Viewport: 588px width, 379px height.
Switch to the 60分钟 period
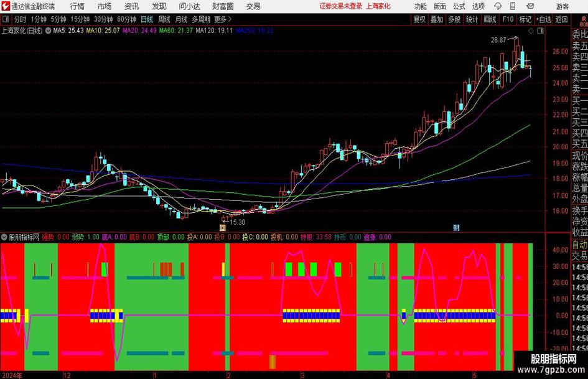click(x=126, y=19)
